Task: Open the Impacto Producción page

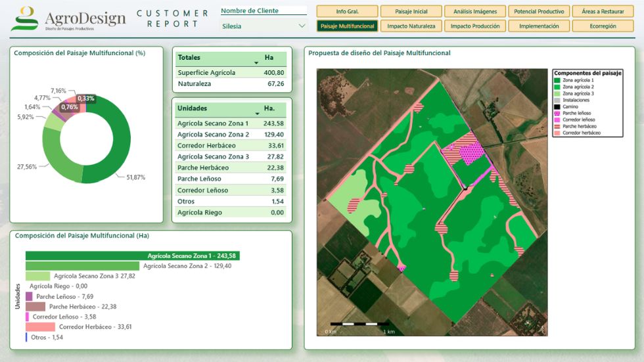Action: 475,26
